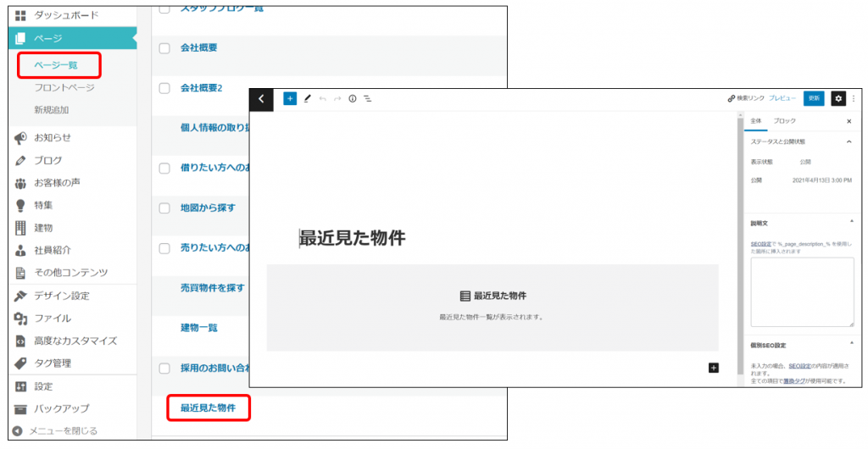Screen dimensions: 868x449
Task: Click inside the 説明文 text area
Action: [x=802, y=292]
